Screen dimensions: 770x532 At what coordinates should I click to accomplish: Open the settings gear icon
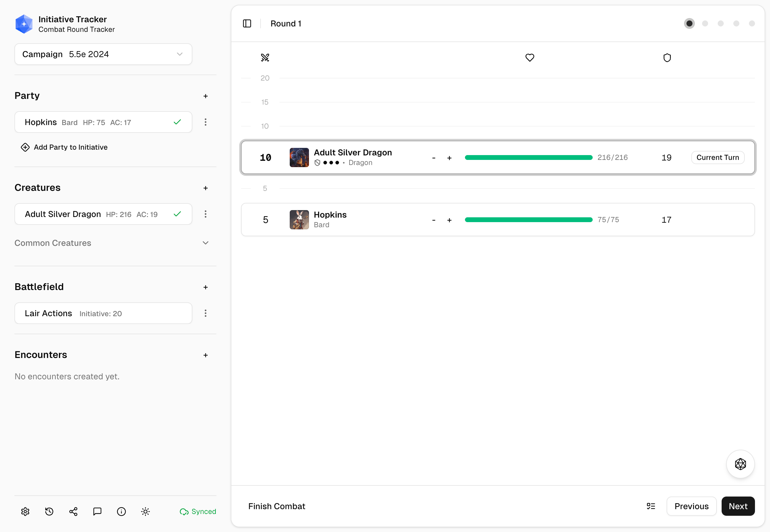(x=25, y=511)
